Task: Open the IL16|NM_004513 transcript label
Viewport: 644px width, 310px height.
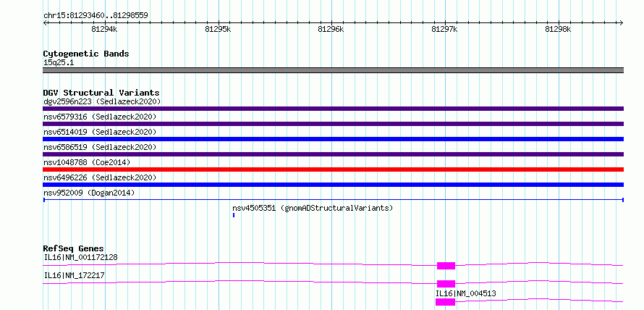Action: [466, 293]
